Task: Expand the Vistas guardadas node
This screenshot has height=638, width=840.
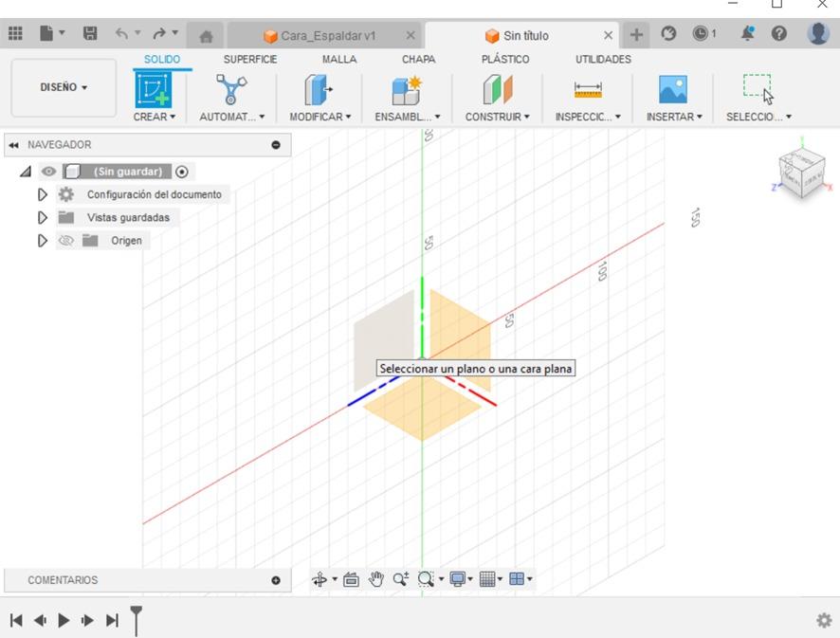Action: coord(43,217)
